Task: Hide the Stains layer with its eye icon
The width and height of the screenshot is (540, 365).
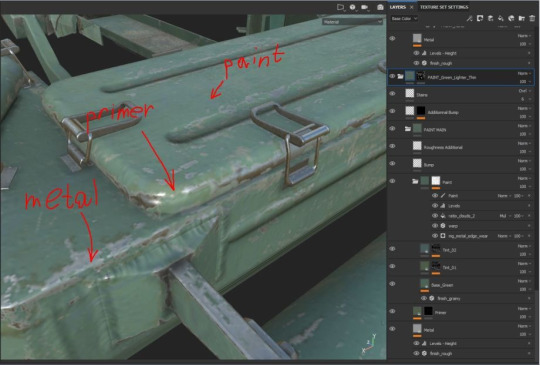Action: click(392, 94)
